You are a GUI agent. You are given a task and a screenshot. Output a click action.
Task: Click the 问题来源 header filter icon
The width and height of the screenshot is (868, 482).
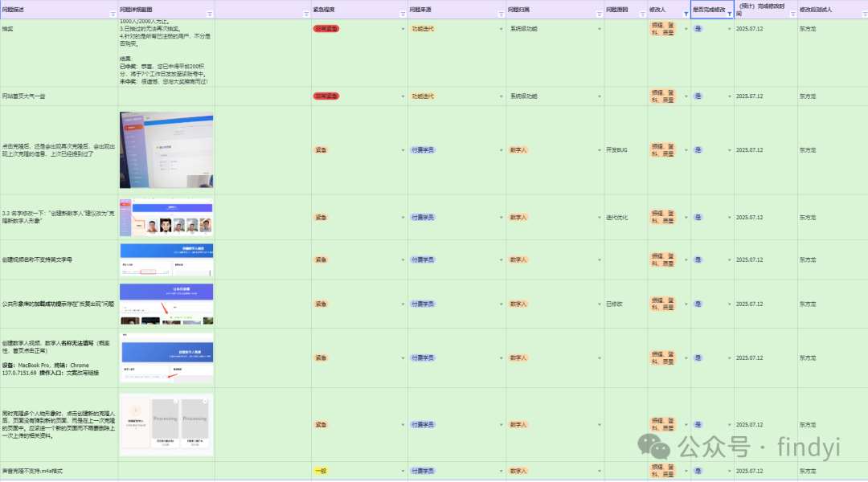501,14
